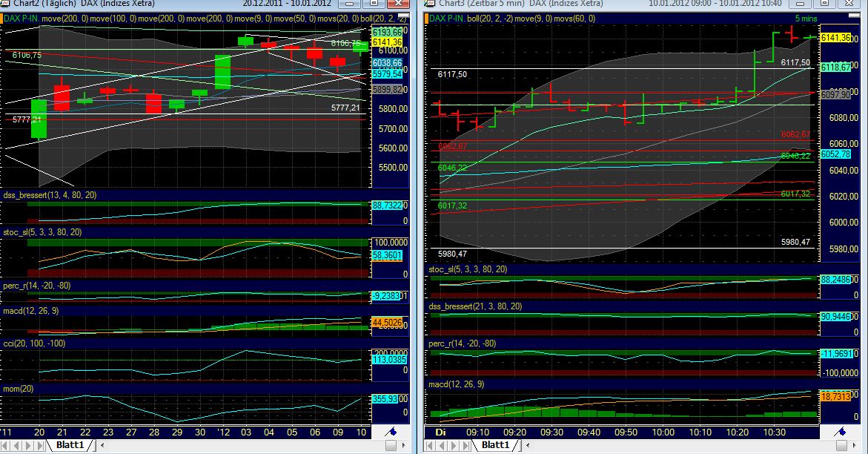The height and width of the screenshot is (454, 868).
Task: Open Chart3 window system menu icon
Action: tap(430, 3)
